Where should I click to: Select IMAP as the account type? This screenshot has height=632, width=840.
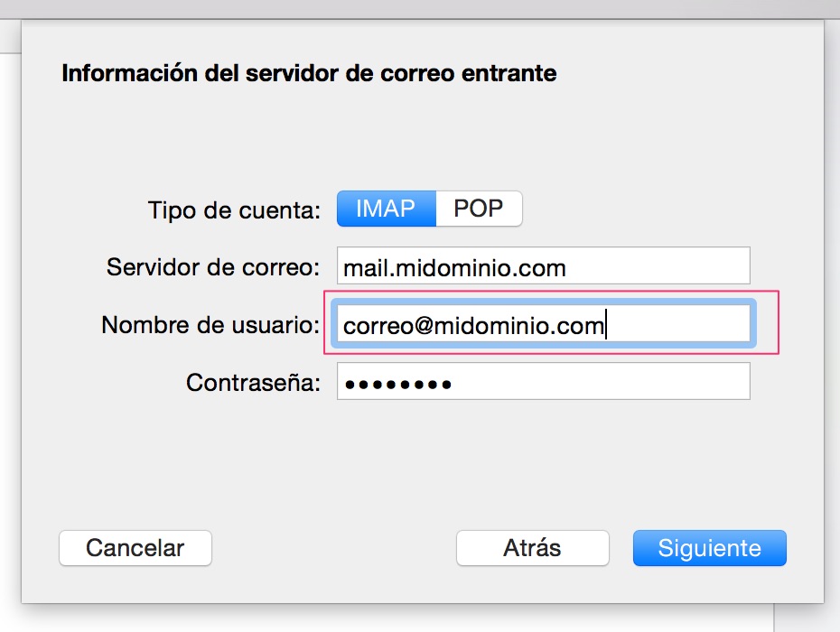coord(387,209)
